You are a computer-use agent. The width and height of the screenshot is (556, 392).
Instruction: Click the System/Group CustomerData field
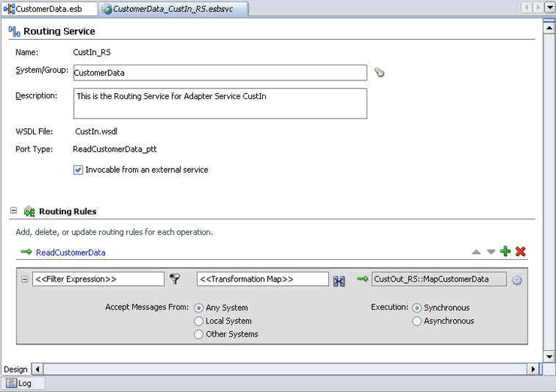(x=220, y=73)
